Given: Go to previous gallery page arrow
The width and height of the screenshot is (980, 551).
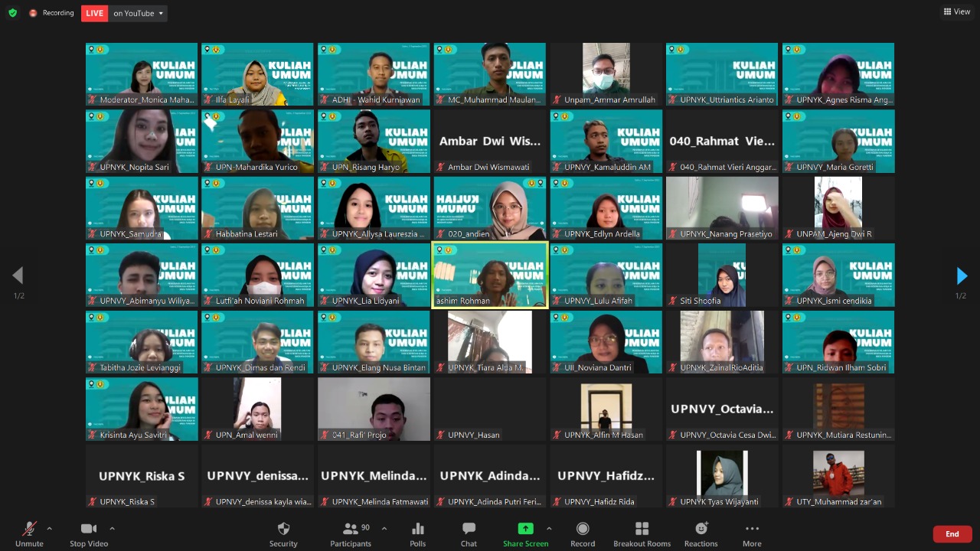Looking at the screenshot, I should click(18, 275).
